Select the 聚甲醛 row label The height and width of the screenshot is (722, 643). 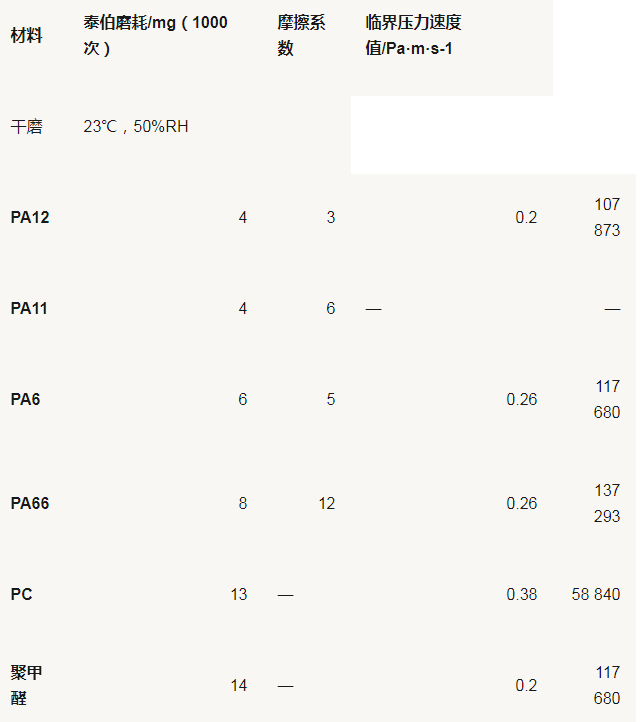click(27, 685)
